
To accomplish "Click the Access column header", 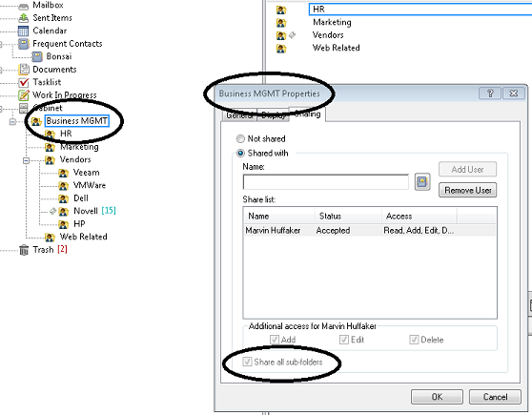I will tap(419, 216).
